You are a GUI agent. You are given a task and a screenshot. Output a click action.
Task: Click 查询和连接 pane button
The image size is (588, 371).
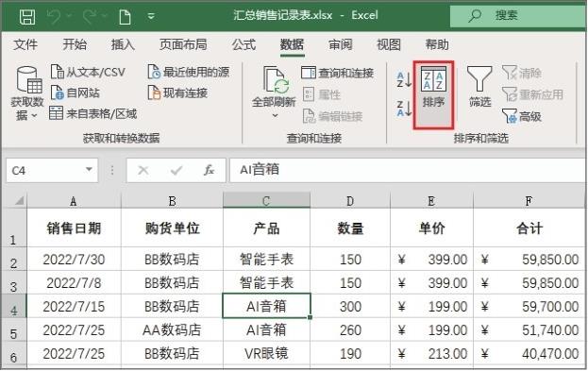pyautogui.click(x=338, y=73)
